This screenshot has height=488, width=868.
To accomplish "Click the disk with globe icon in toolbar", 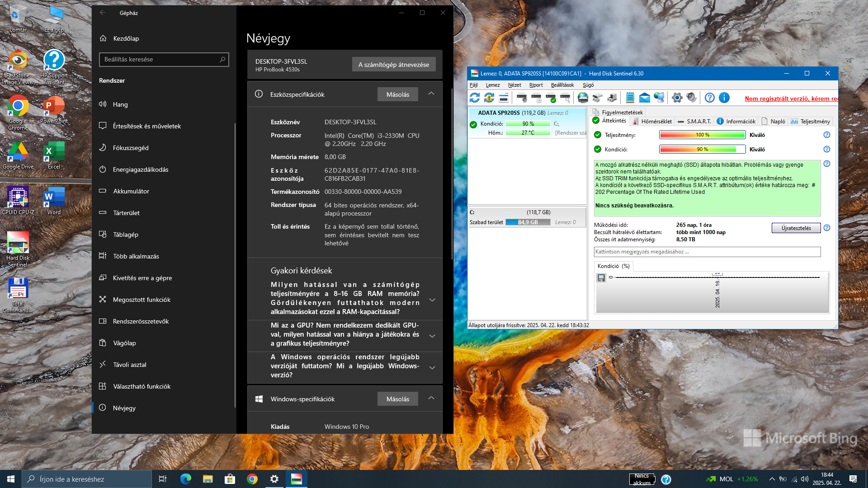I will [583, 98].
